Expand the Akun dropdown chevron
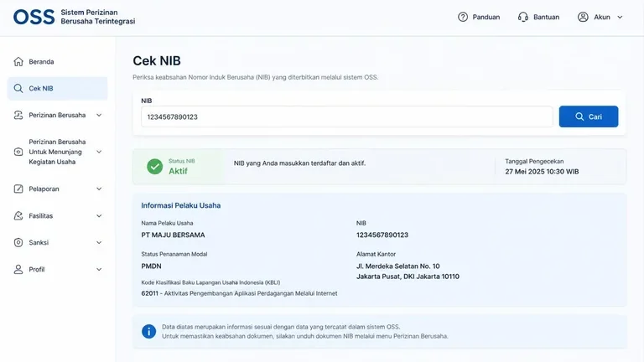The image size is (644, 362). [620, 18]
